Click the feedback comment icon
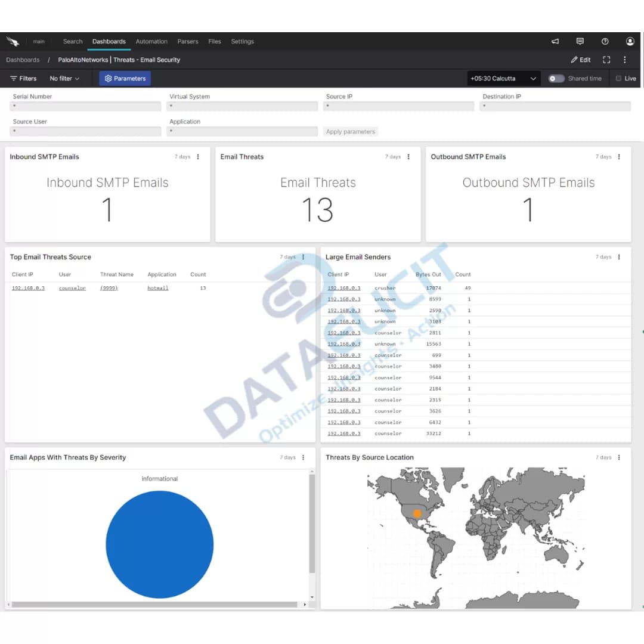Image resolution: width=644 pixels, height=644 pixels. click(x=580, y=41)
